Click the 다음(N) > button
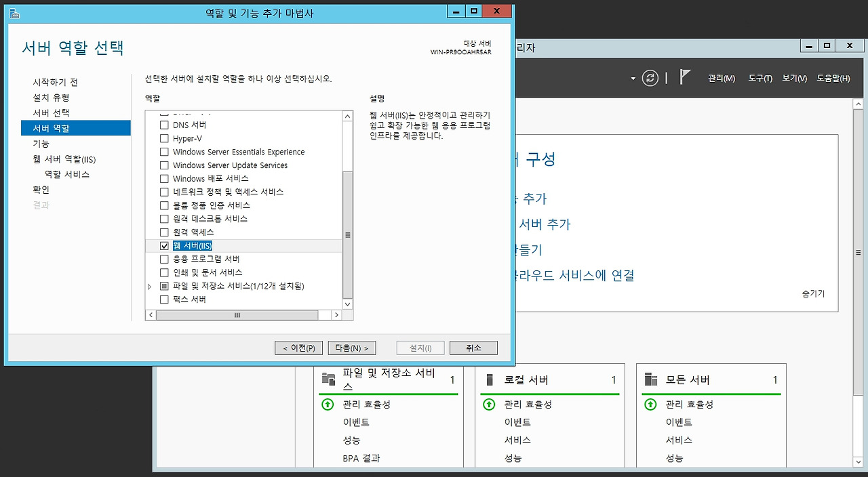The image size is (868, 477). click(x=353, y=348)
